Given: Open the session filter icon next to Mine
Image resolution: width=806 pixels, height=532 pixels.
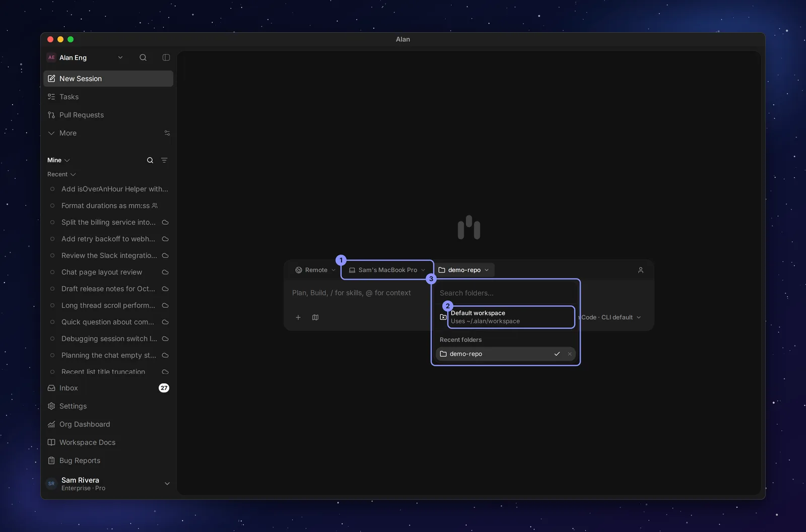Looking at the screenshot, I should click(164, 160).
